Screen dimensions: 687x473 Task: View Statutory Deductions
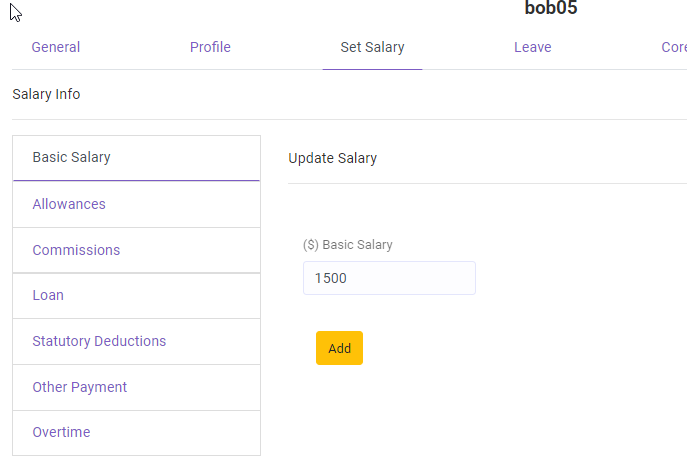[99, 341]
